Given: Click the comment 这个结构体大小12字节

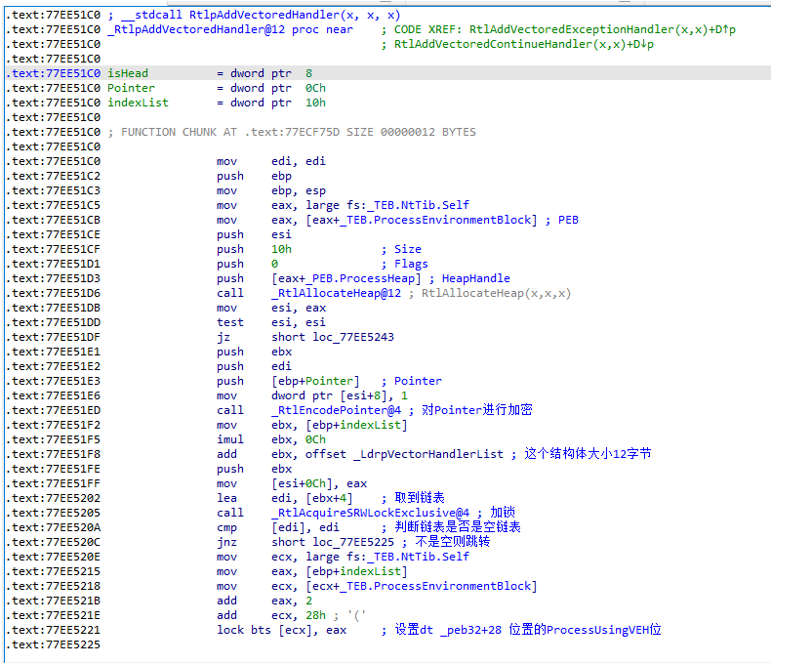Looking at the screenshot, I should click(588, 454).
